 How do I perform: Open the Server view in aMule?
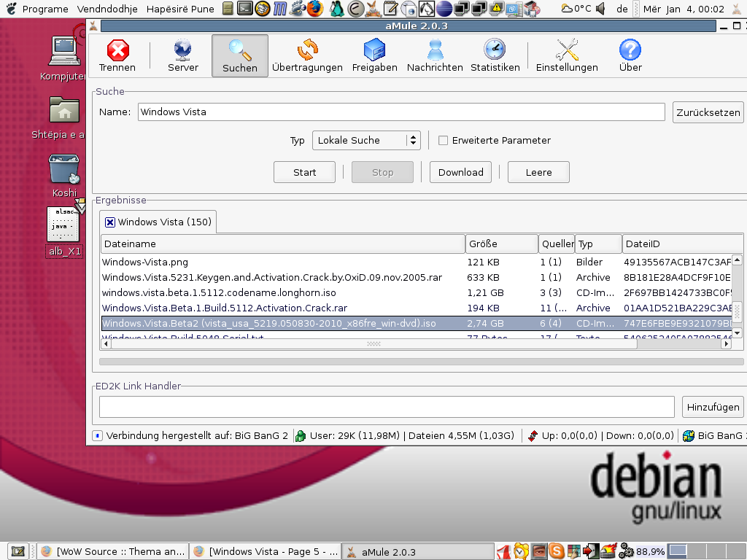(x=183, y=55)
